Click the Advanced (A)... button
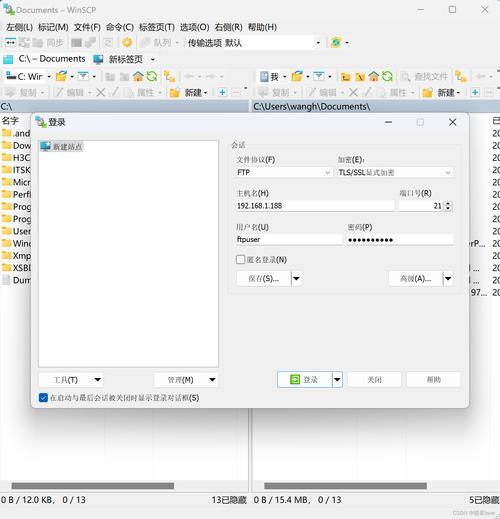The width and height of the screenshot is (500, 519). [416, 278]
